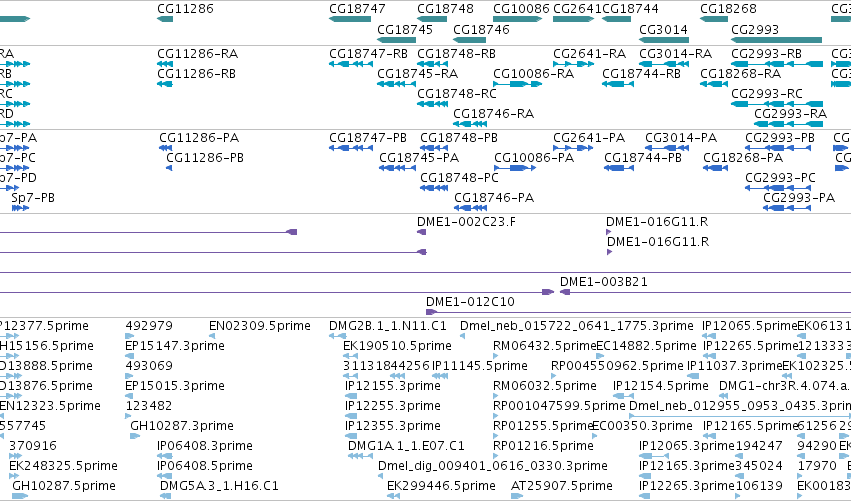Select the Sp7-PB protein label
Screen dimensions: 851x501
[x=33, y=198]
